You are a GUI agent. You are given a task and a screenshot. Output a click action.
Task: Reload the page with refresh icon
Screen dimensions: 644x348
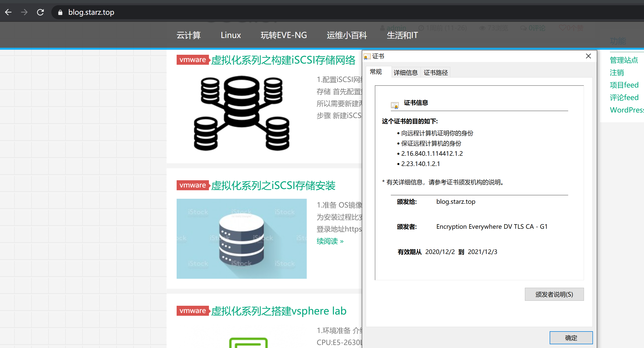(40, 12)
